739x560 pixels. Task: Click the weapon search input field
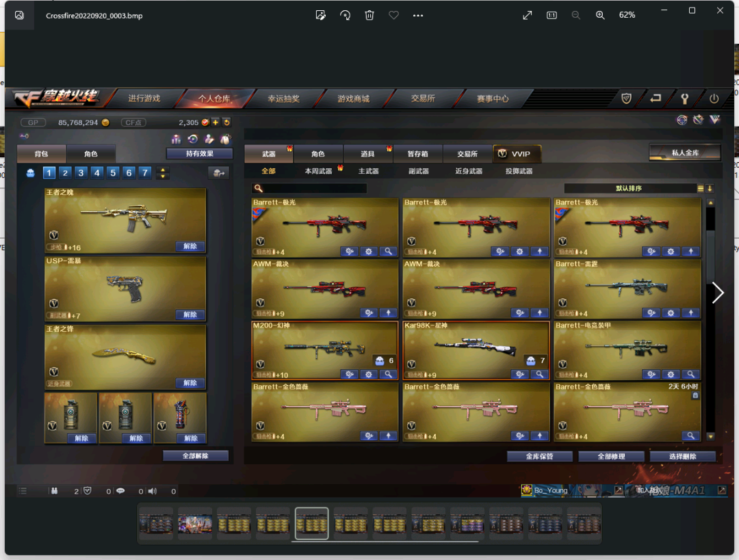click(309, 189)
